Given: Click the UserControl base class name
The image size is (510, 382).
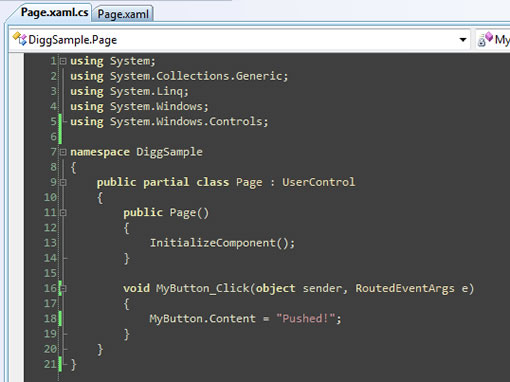Looking at the screenshot, I should click(x=319, y=182).
